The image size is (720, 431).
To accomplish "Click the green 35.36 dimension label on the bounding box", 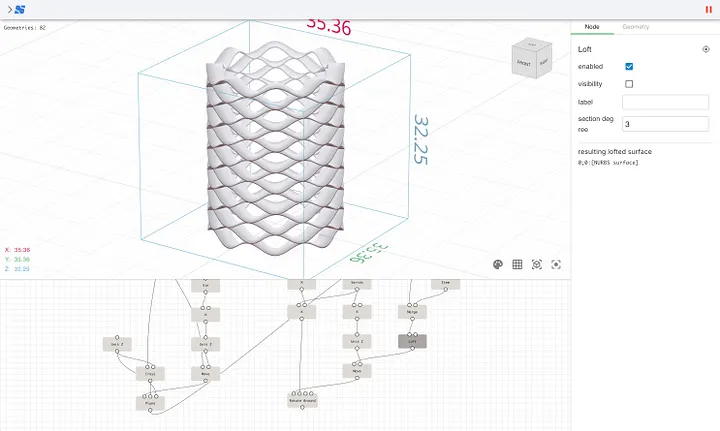I will tap(368, 253).
